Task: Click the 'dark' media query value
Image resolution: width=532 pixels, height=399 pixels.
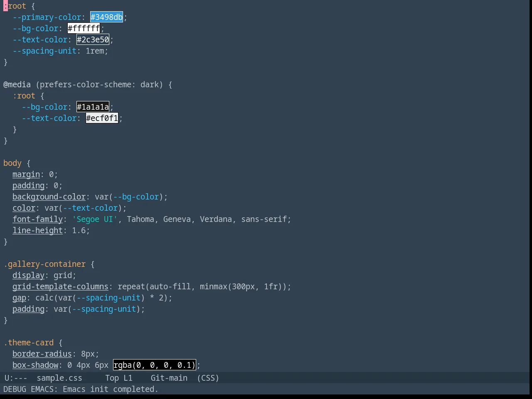Action: 149,84
